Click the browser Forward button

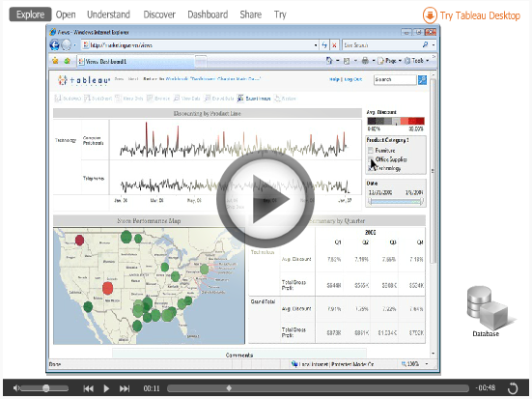67,44
